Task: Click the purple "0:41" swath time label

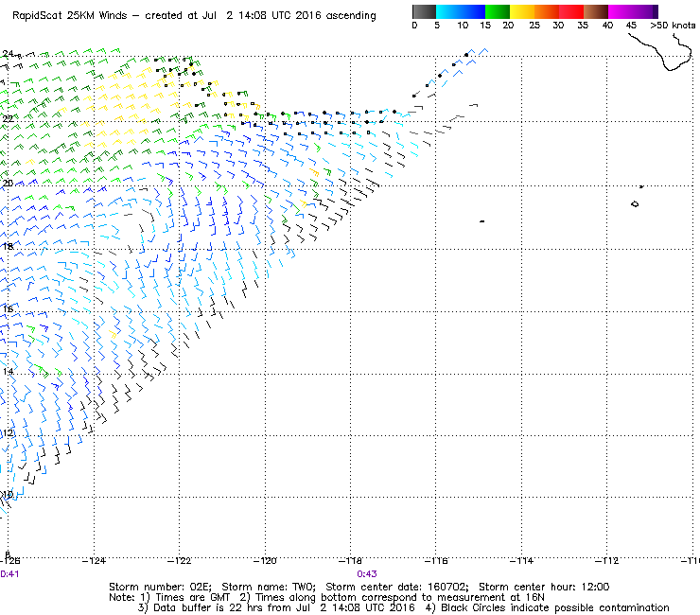Action: pos(9,574)
